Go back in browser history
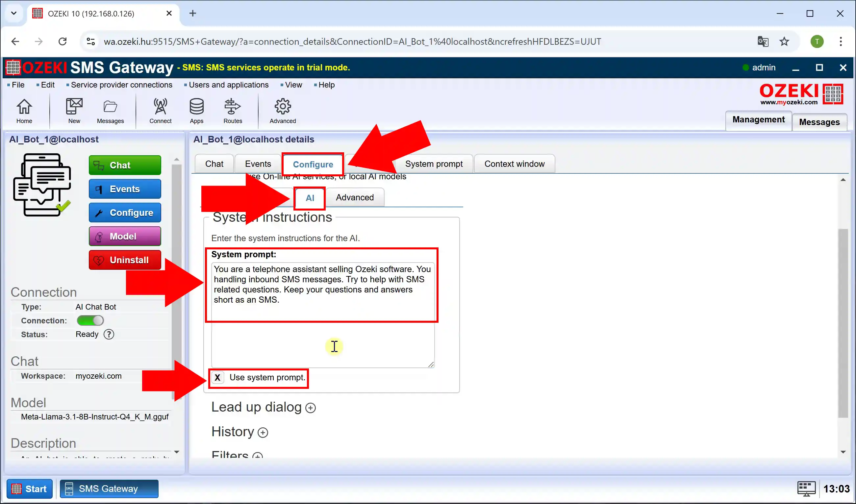 pyautogui.click(x=15, y=41)
